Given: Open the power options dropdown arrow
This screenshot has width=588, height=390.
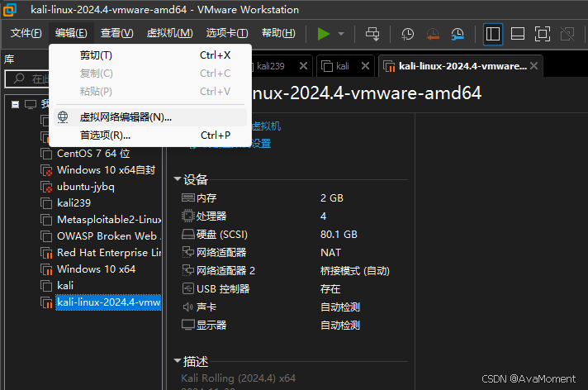Looking at the screenshot, I should (x=341, y=34).
